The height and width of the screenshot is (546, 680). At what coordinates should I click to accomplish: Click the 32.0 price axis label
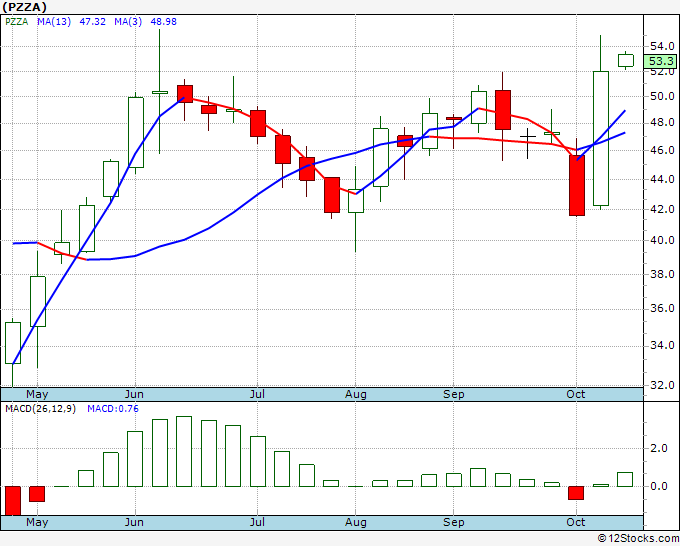[662, 385]
